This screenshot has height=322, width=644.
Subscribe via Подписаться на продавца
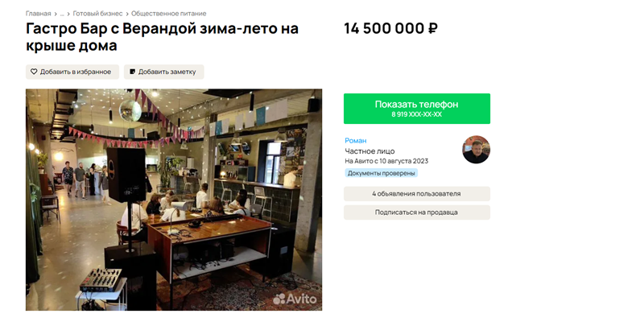coord(417,213)
